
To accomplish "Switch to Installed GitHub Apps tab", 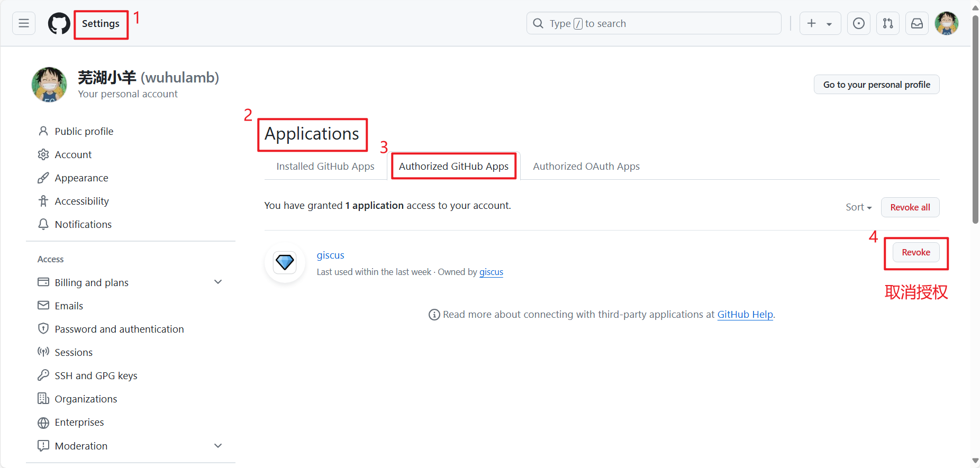I will point(325,166).
